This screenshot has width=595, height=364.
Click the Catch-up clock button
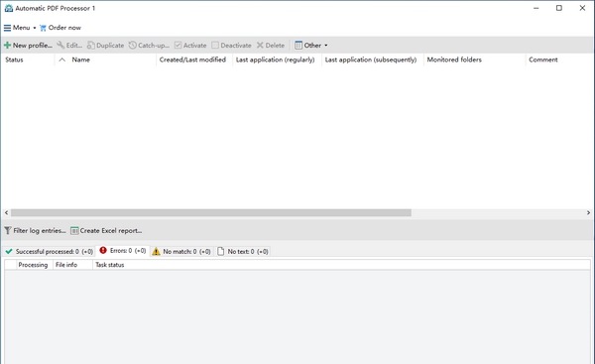coord(149,46)
